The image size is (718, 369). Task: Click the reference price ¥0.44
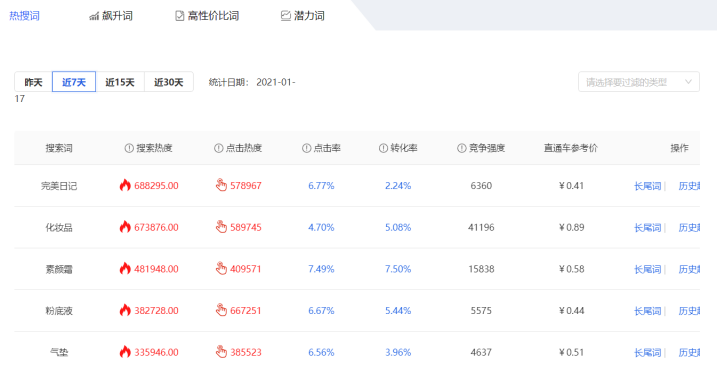point(571,311)
